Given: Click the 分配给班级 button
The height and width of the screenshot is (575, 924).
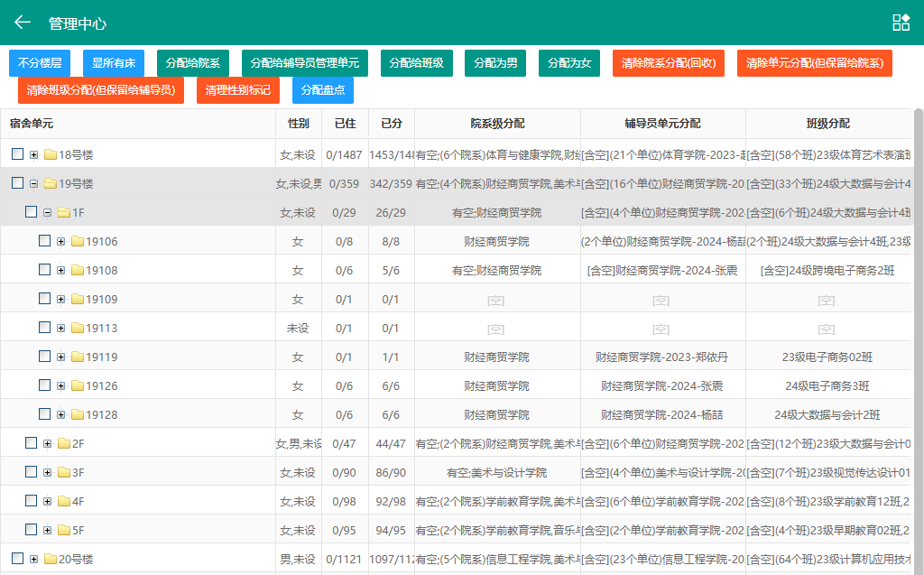Looking at the screenshot, I should (417, 63).
